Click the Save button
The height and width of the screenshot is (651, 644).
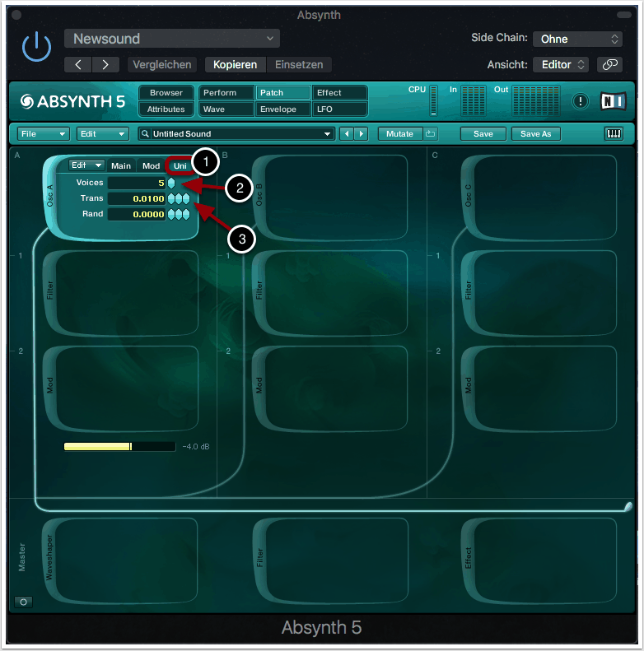[483, 133]
